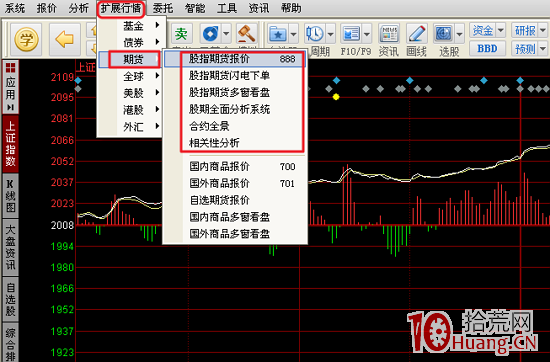Select the 画线 pencil drawing tool
This screenshot has height=362, width=550.
tap(416, 34)
